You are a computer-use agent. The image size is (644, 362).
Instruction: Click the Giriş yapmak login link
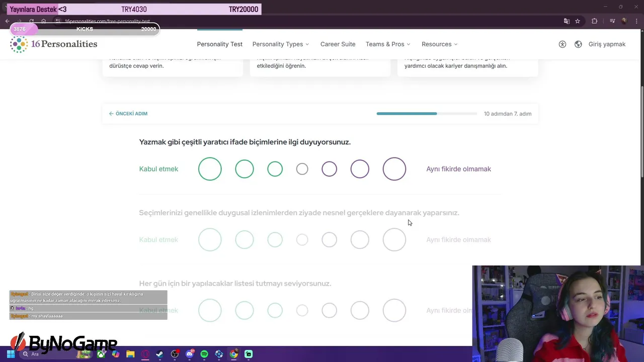tap(607, 44)
